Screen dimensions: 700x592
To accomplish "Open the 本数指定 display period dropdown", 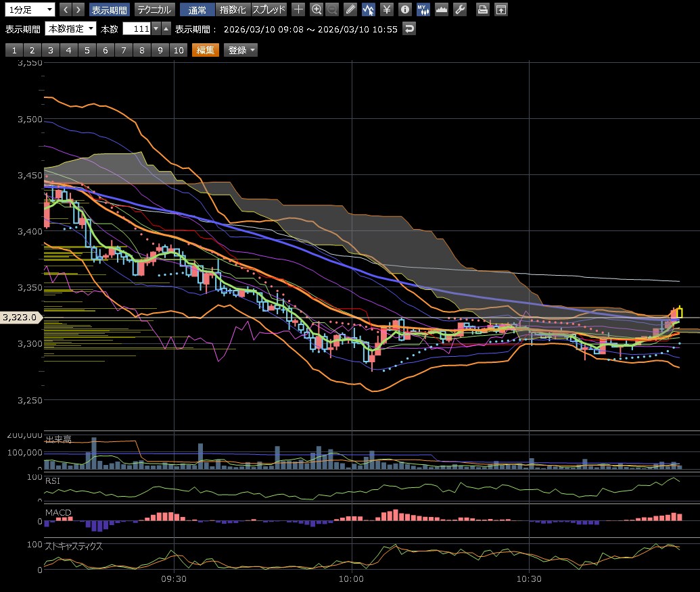I will (70, 28).
